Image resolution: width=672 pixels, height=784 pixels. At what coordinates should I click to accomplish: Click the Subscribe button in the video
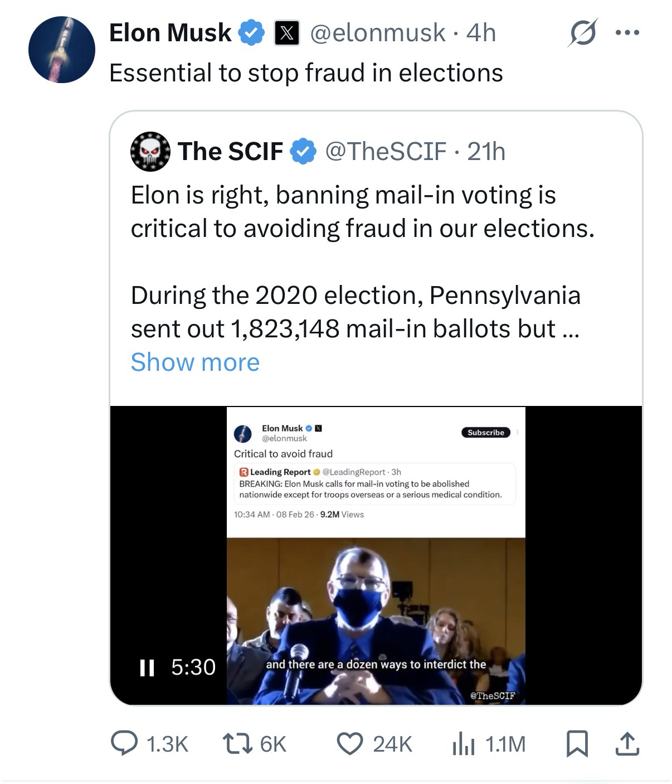coord(485,433)
